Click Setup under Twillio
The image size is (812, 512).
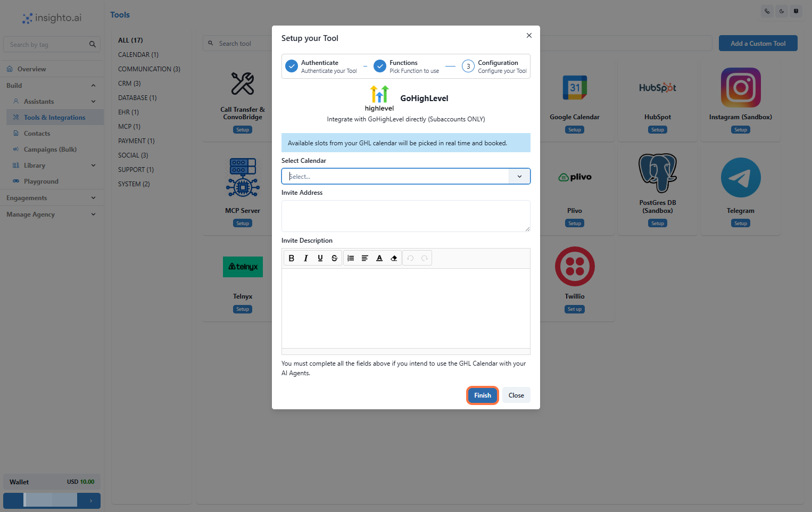(x=575, y=309)
